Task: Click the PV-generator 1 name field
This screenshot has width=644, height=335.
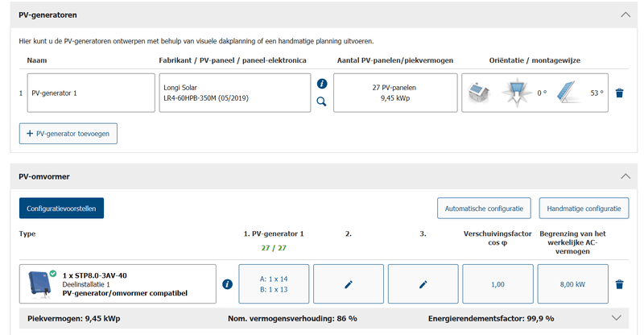Action: pyautogui.click(x=91, y=93)
